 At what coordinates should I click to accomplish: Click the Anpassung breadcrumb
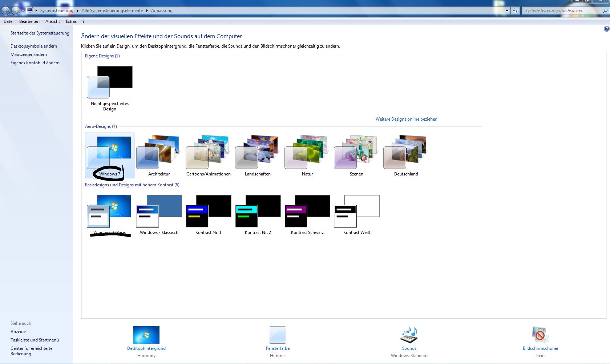162,11
